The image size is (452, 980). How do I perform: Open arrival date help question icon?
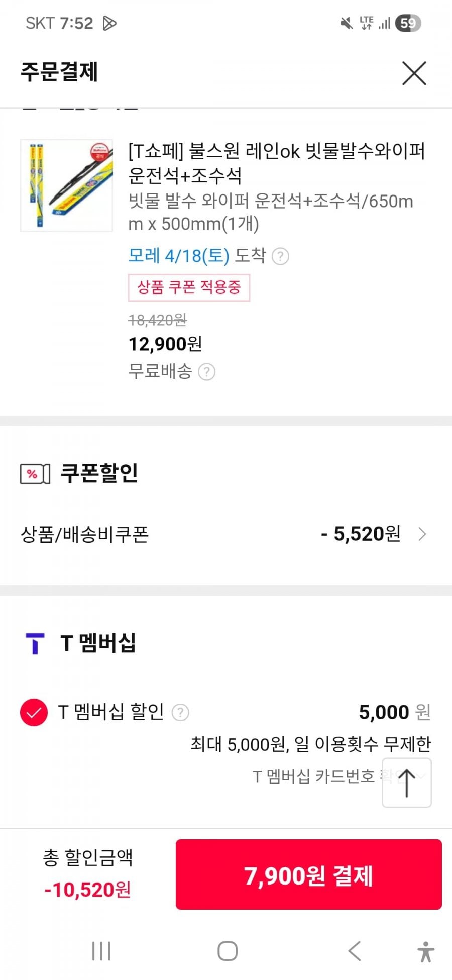[280, 257]
